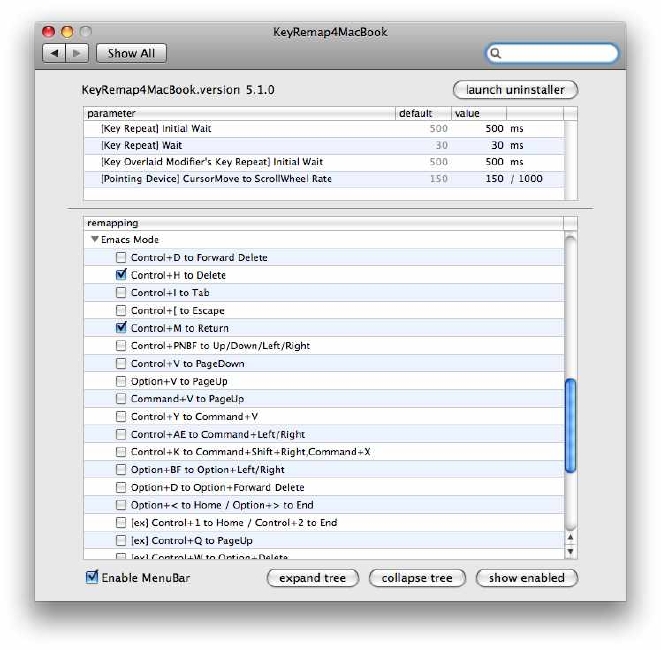Click the scrollbar up arrow
The height and width of the screenshot is (650, 661).
(570, 537)
